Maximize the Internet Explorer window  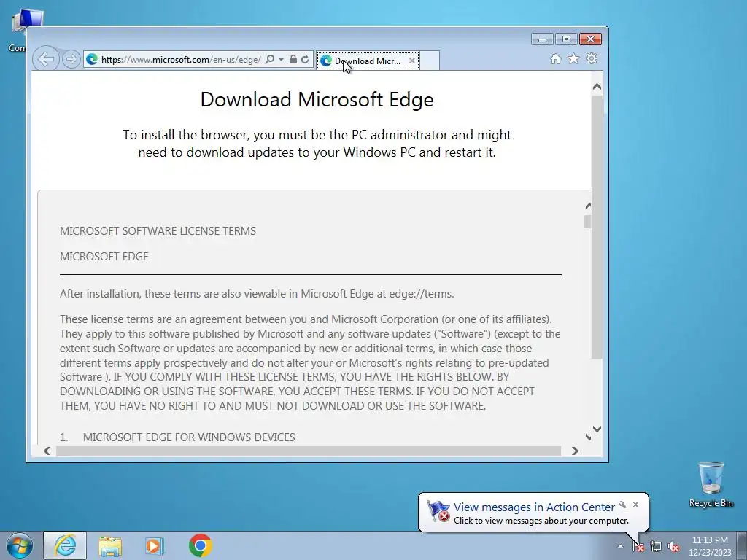coord(566,39)
